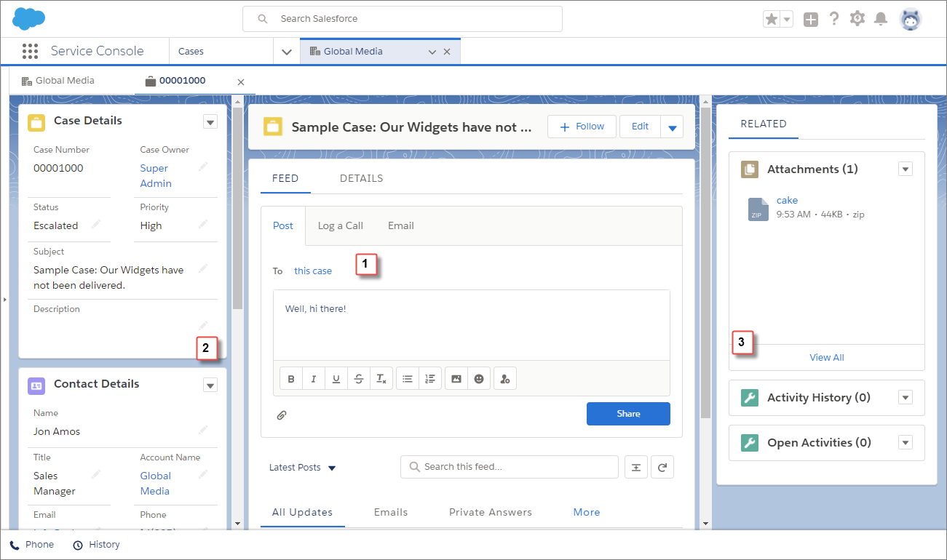Screen dimensions: 947x560
Task: Click the Share button
Action: pyautogui.click(x=628, y=414)
